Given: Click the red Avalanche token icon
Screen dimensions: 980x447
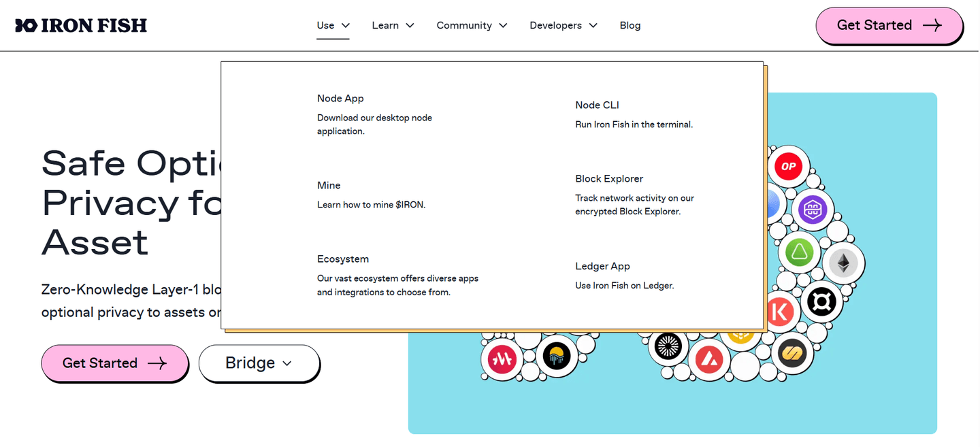Looking at the screenshot, I should click(709, 359).
